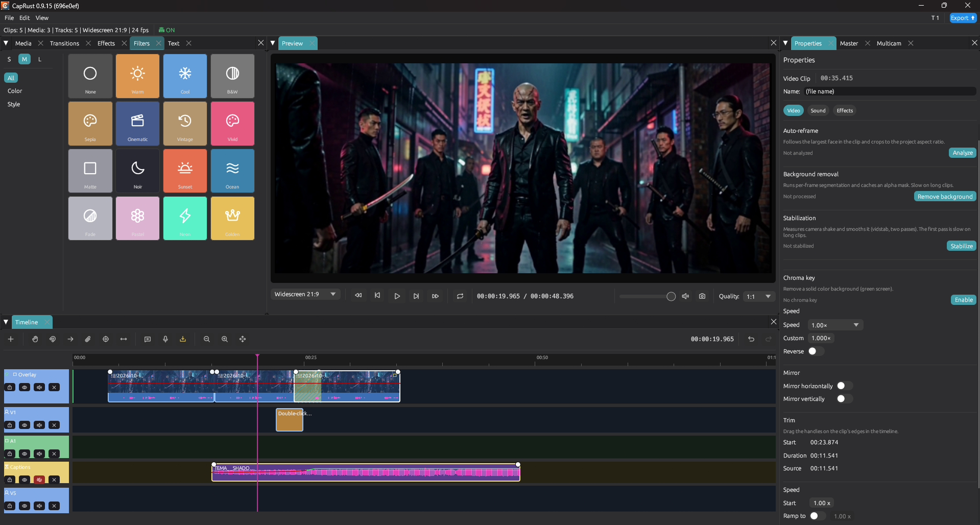Viewport: 980px width, 525px height.
Task: Click the Stabilize button
Action: (x=962, y=246)
